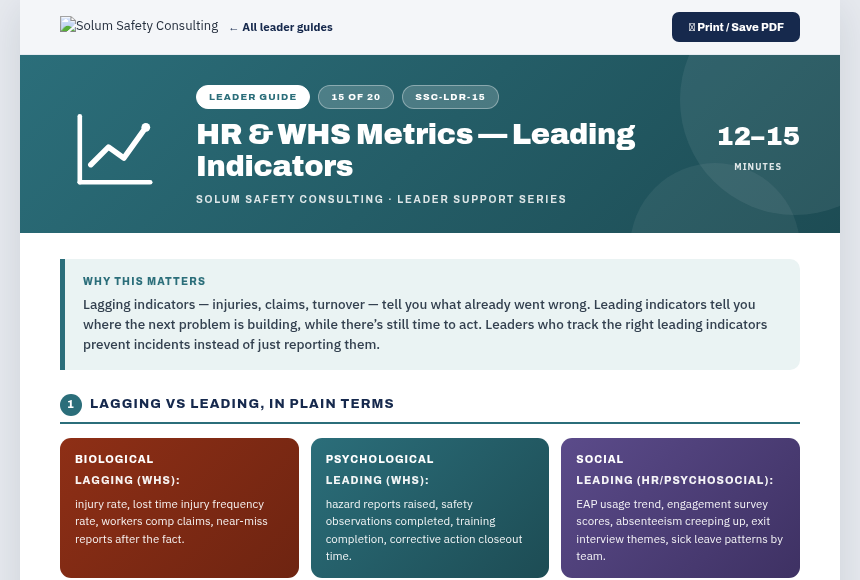Viewport: 860px width, 580px height.
Task: Click the paragraph starting 'Lagging indicators'
Action: click(425, 324)
